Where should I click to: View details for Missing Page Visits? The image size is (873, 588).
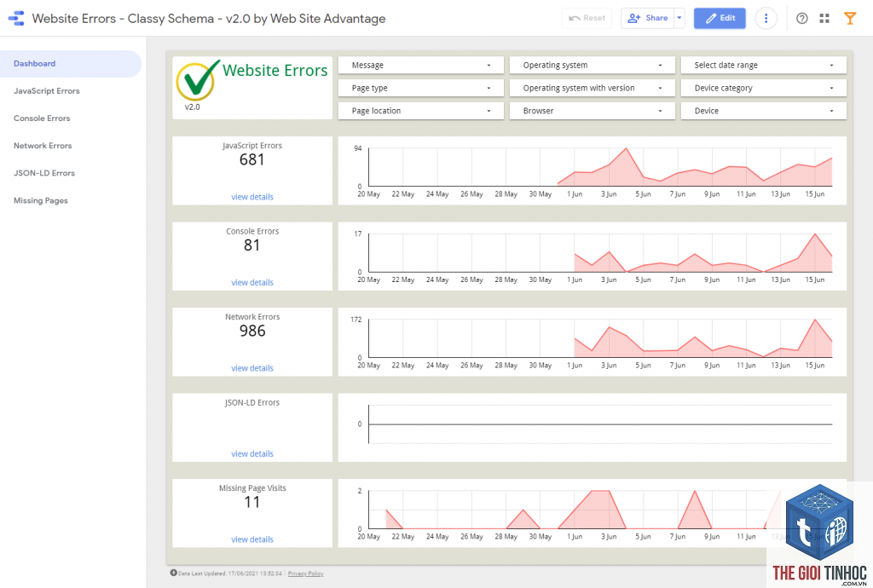[252, 539]
